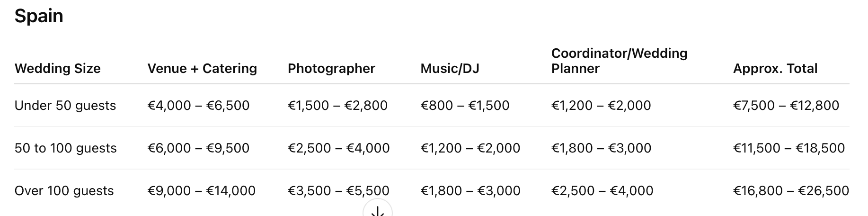Click the €7,500 – €12,800 total cell
The width and height of the screenshot is (868, 216).
(786, 105)
